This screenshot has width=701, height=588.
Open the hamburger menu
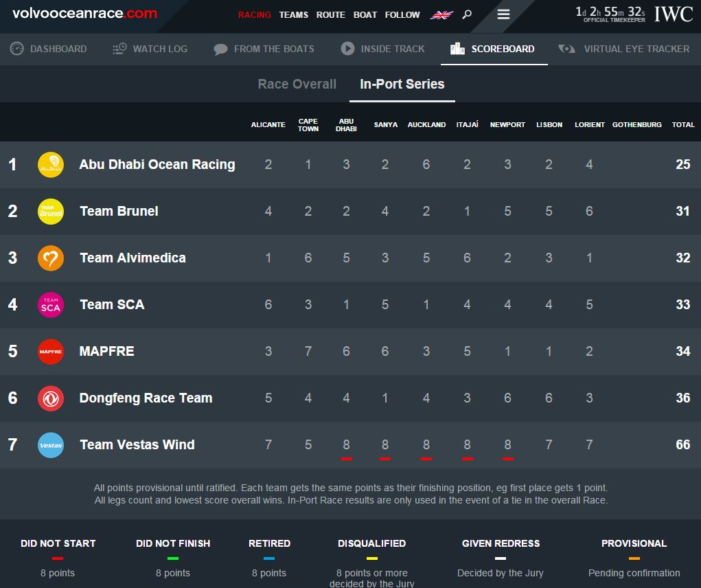[x=503, y=14]
